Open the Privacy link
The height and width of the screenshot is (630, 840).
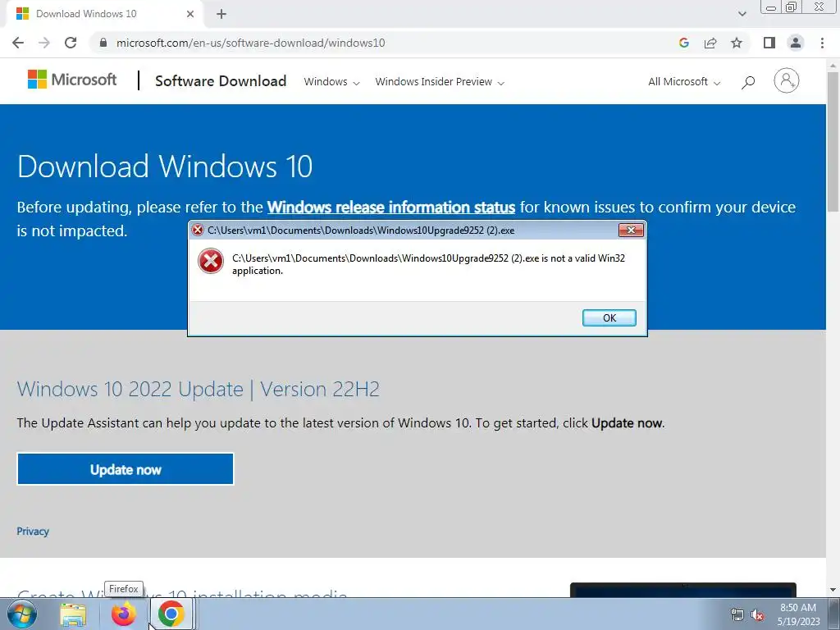click(33, 531)
